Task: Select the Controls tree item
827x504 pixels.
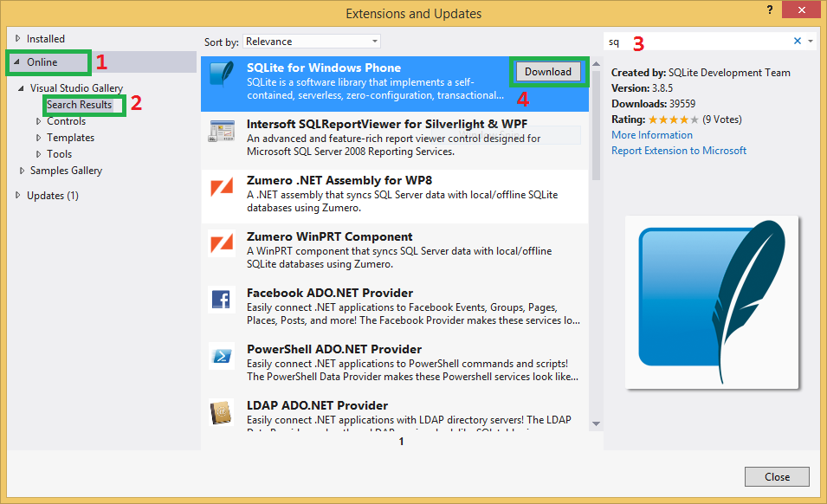Action: (66, 121)
